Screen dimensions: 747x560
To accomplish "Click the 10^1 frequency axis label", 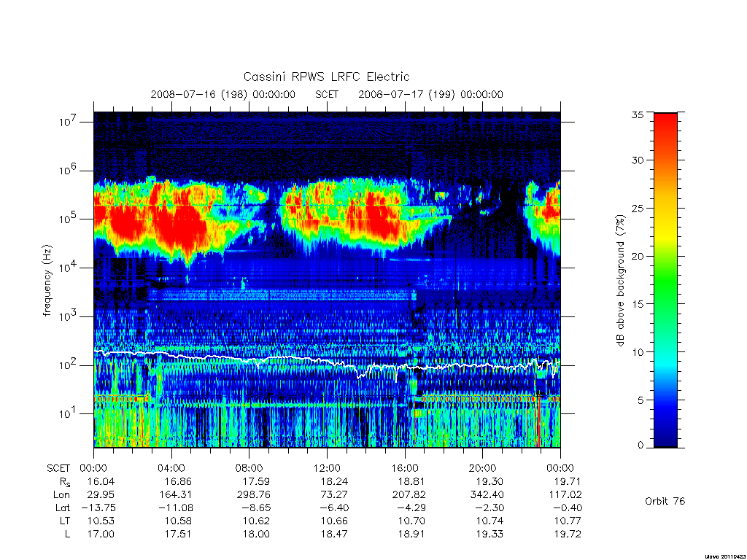I will click(68, 413).
